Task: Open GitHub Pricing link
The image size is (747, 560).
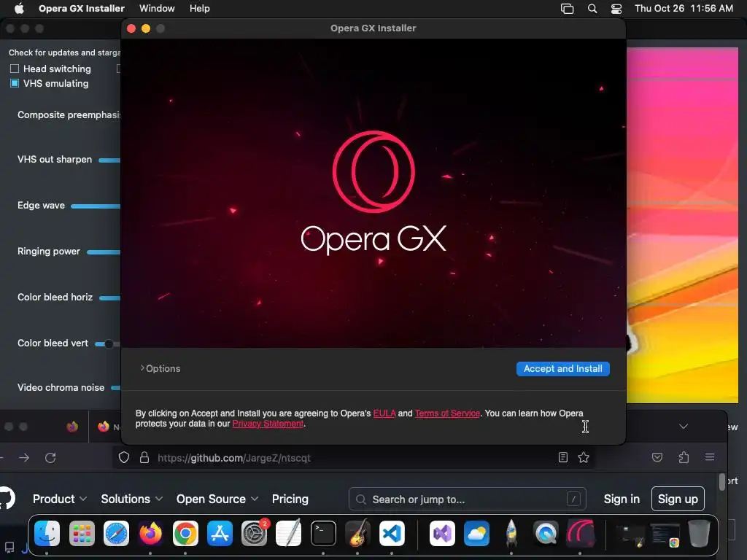Action: tap(290, 499)
